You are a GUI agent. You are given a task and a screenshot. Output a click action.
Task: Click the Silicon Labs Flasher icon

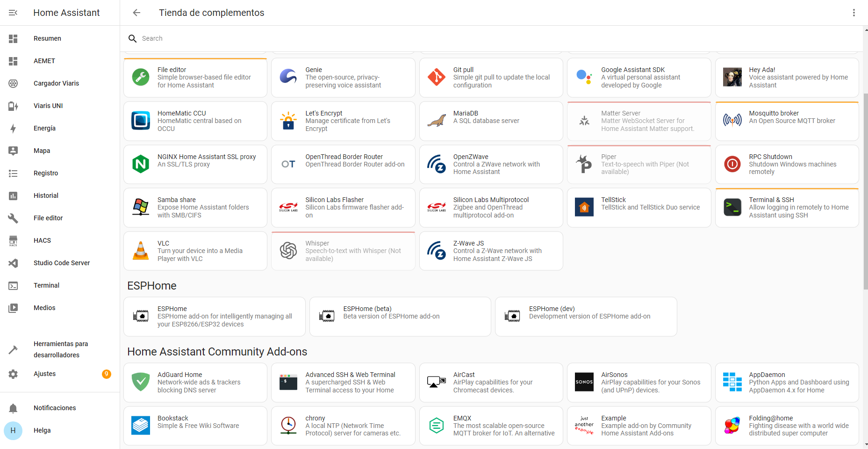[x=288, y=207]
